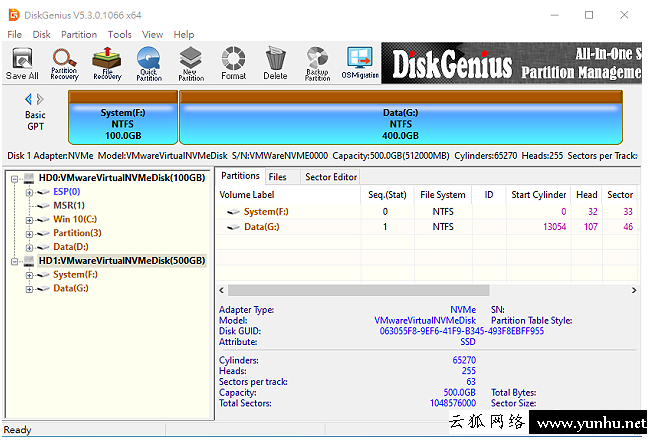Click the DiskGenius app logo in title bar
The image size is (650, 445).
(x=14, y=15)
